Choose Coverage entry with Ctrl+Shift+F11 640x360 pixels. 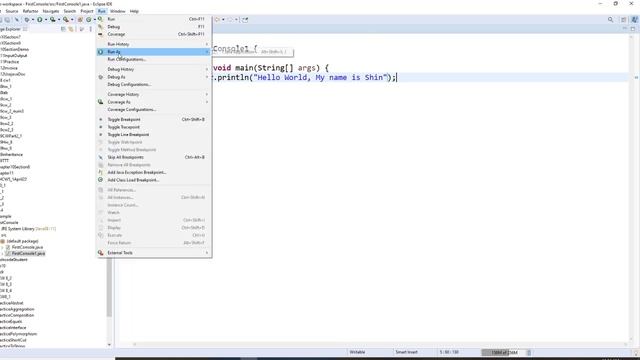154,34
